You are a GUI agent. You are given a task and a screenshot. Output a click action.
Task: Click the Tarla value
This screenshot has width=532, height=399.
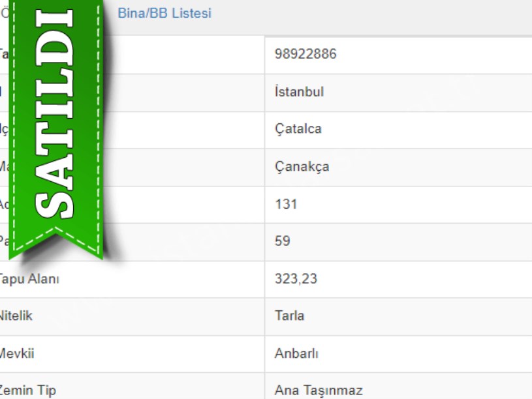point(289,316)
